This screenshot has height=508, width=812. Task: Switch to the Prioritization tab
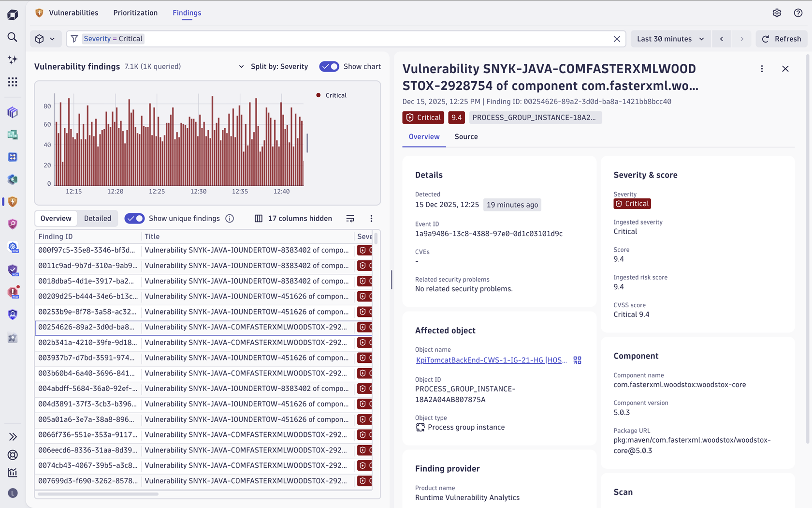(135, 13)
